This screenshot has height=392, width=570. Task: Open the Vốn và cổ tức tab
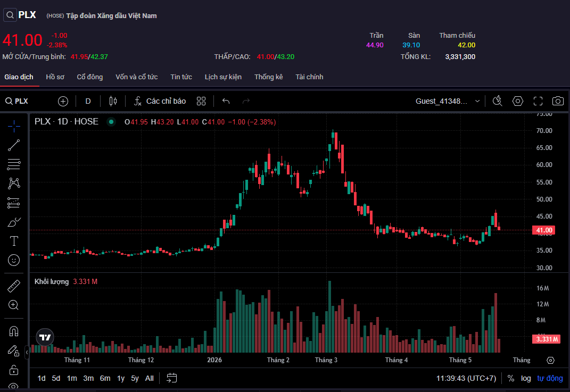137,77
